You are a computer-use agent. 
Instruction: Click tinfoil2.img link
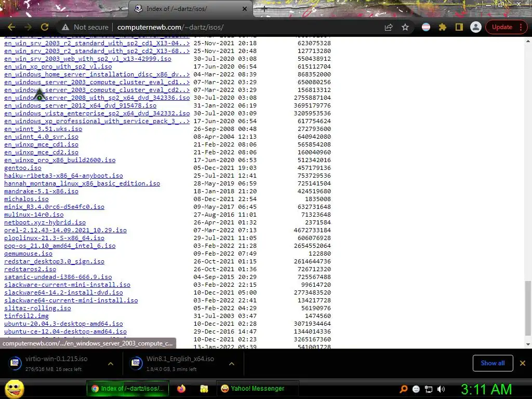(x=26, y=316)
